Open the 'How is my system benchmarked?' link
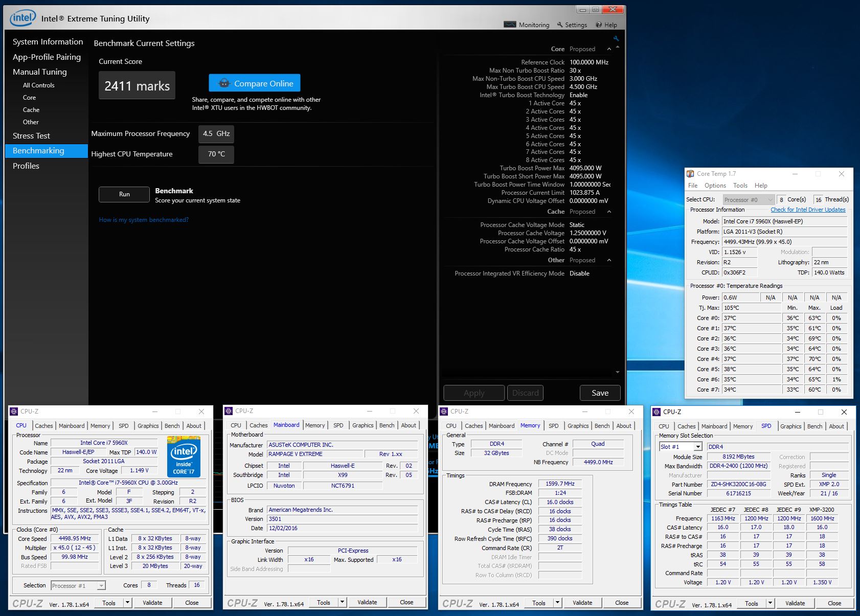 coord(144,220)
